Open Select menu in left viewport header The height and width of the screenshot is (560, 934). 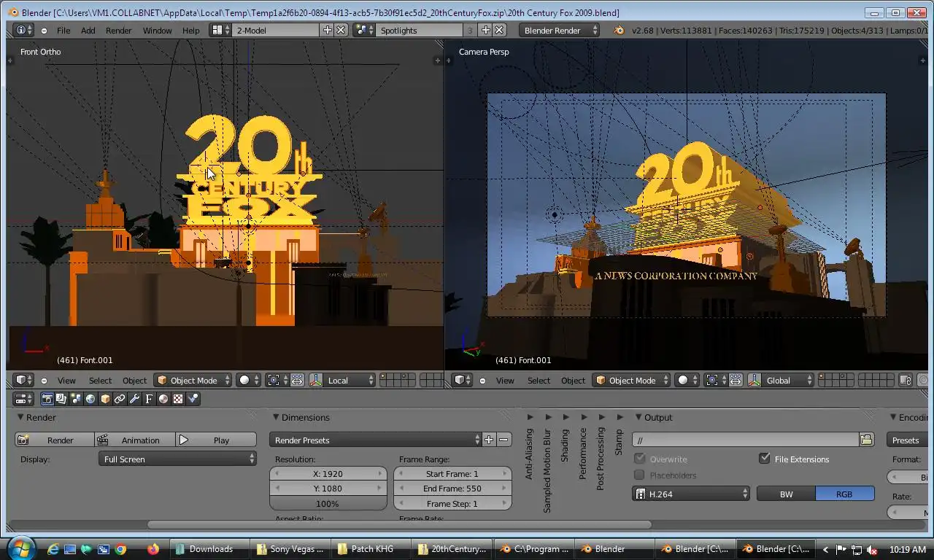coord(100,380)
